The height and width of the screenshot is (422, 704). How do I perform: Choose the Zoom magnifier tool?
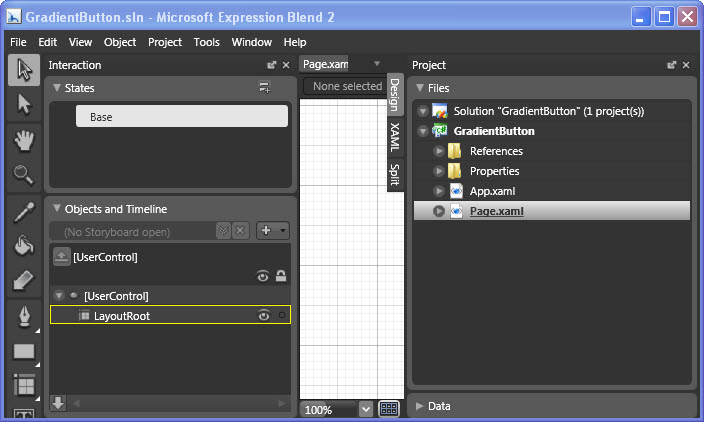[x=24, y=175]
